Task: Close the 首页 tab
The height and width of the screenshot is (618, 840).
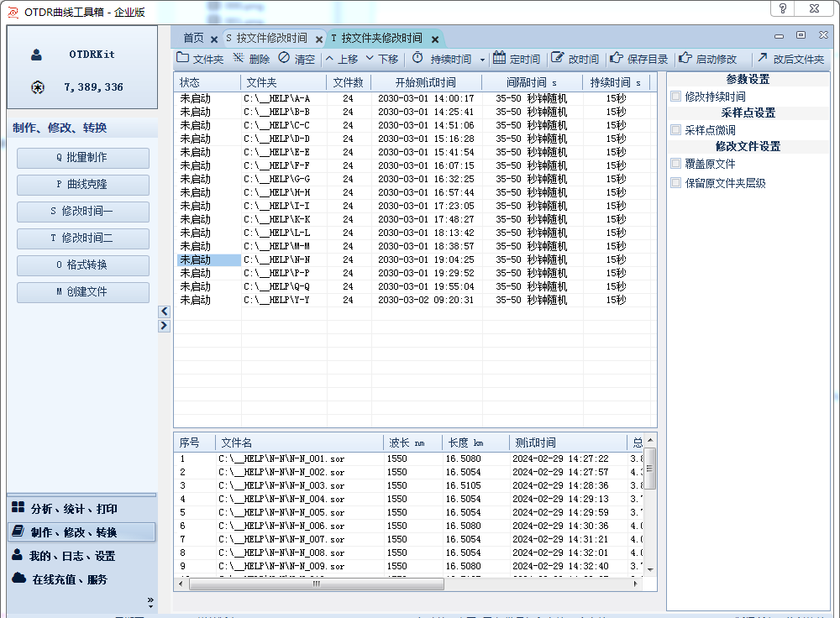Action: [213, 39]
